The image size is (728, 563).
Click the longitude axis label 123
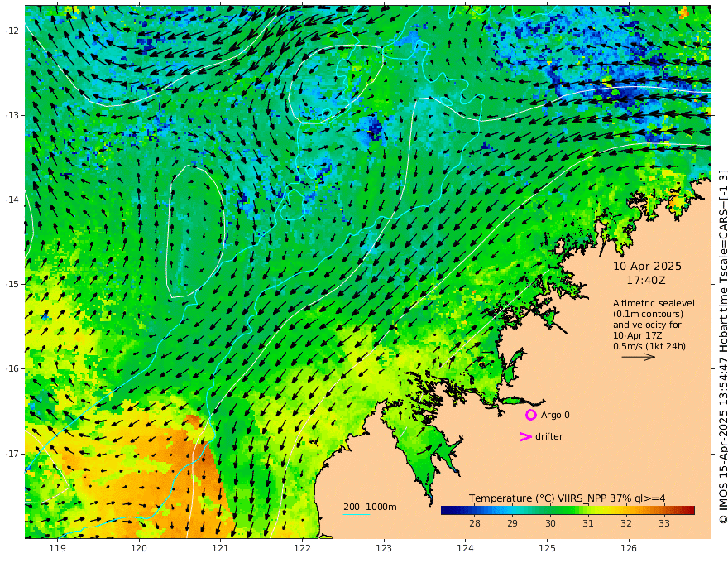384,548
